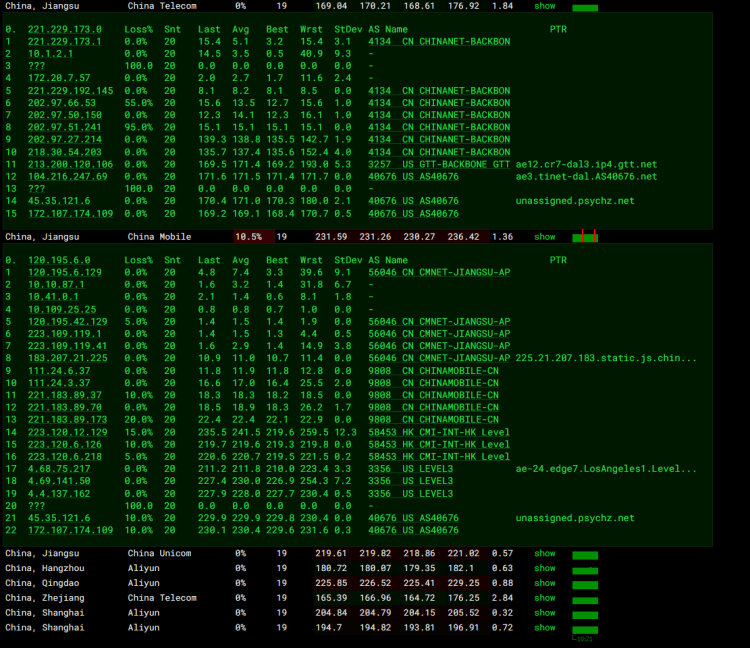750x648 pixels.
Task: Click 'show' link in Jiangsu China Telecom row
Action: pos(544,6)
